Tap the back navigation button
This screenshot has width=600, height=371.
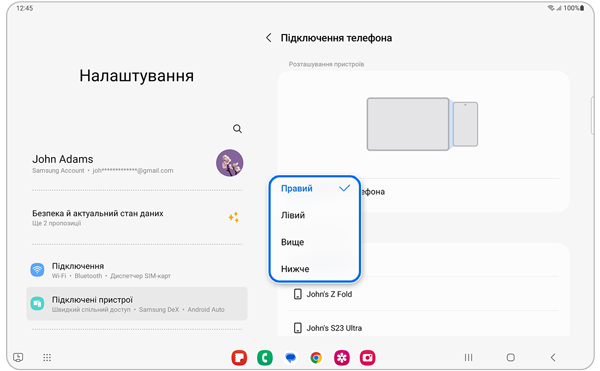[x=553, y=358]
